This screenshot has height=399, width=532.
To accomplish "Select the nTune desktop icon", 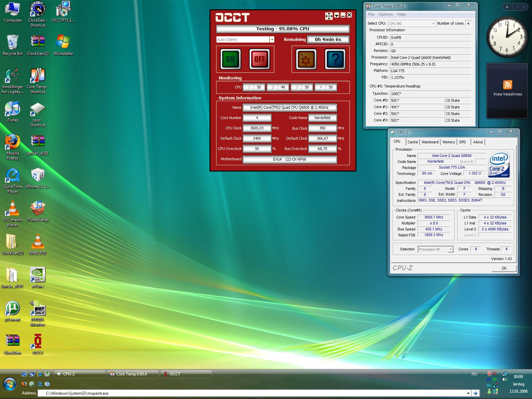I will click(x=38, y=278).
